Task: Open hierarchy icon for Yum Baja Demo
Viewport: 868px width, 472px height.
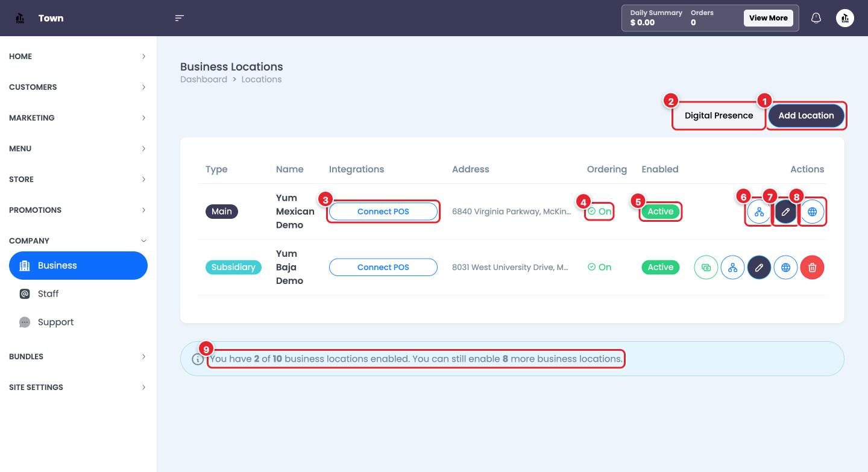Action: [732, 267]
